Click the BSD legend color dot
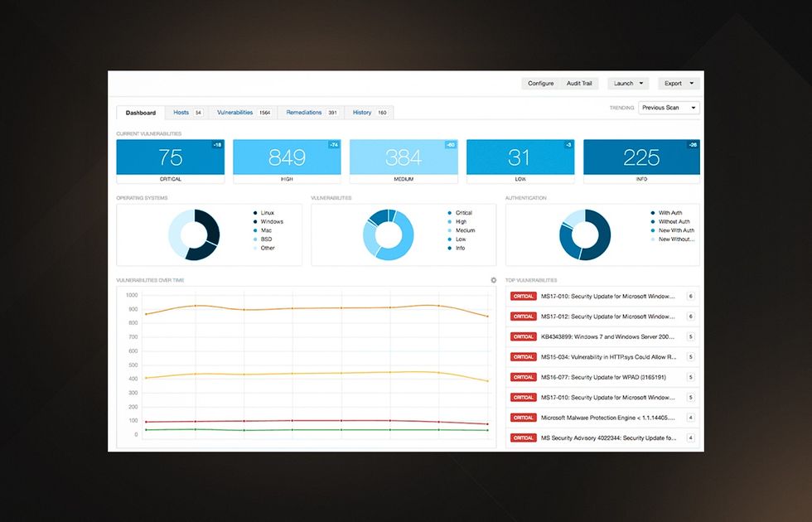 click(255, 239)
